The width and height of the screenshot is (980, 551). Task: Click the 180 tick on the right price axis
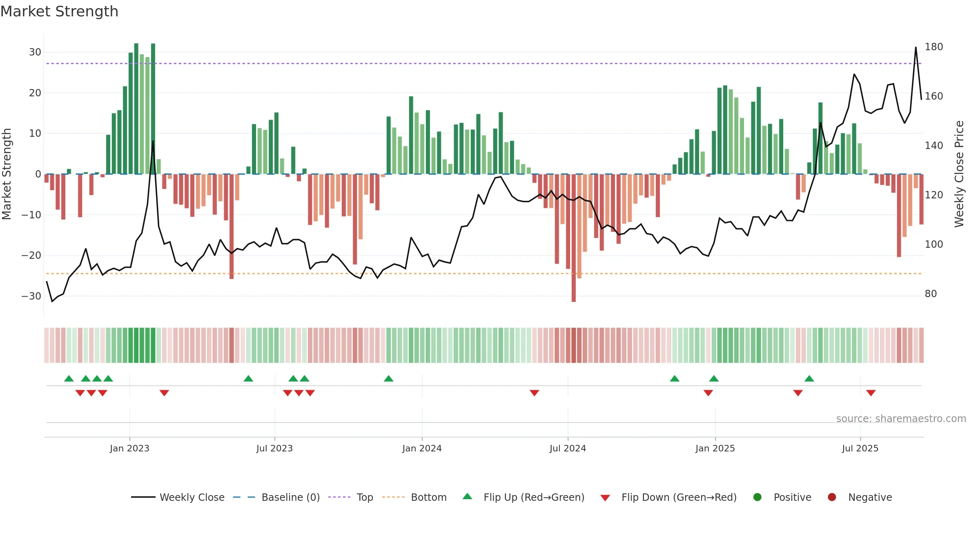coord(934,47)
